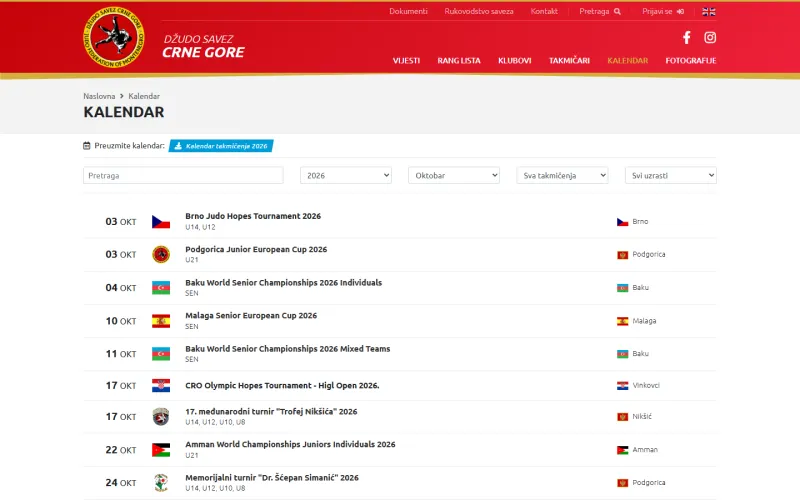800x500 pixels.
Task: Click the Czech flag beside Brno Judo Hopes Tournament
Action: pyautogui.click(x=161, y=222)
